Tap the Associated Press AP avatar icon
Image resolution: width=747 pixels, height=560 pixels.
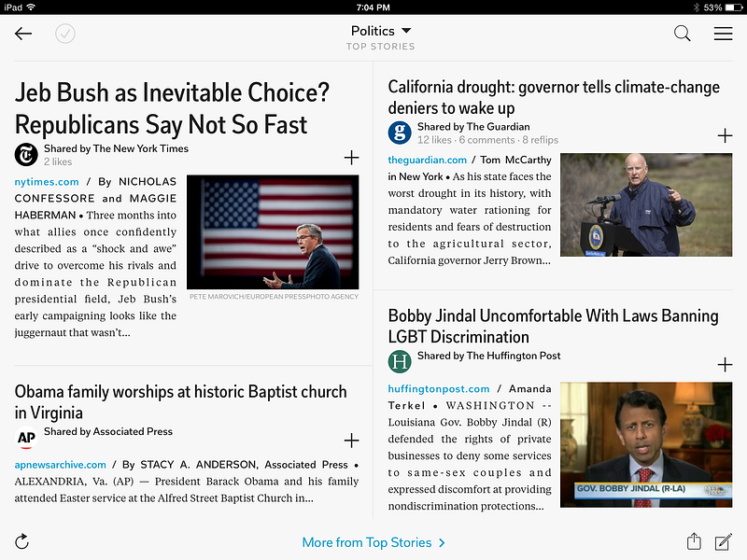[x=26, y=437]
